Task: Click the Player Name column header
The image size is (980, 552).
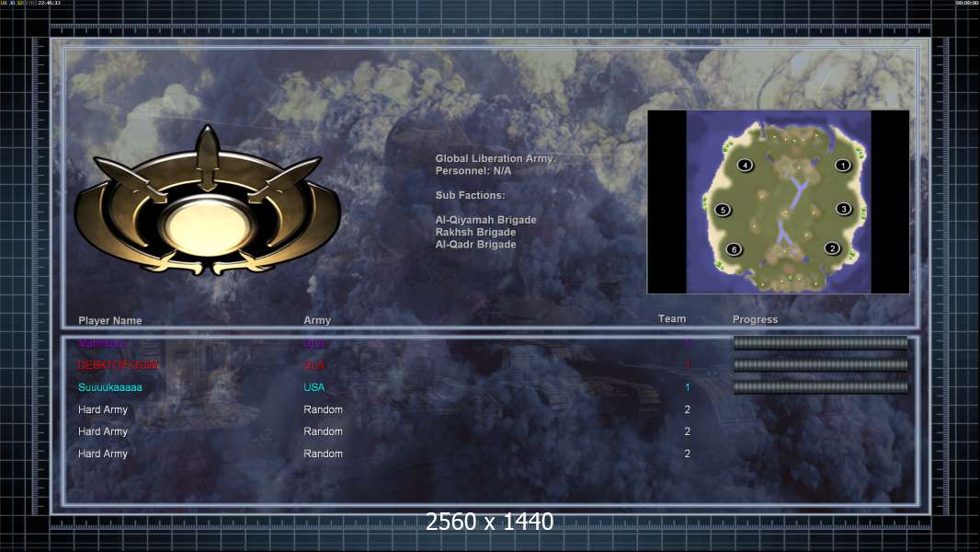Action: tap(110, 320)
